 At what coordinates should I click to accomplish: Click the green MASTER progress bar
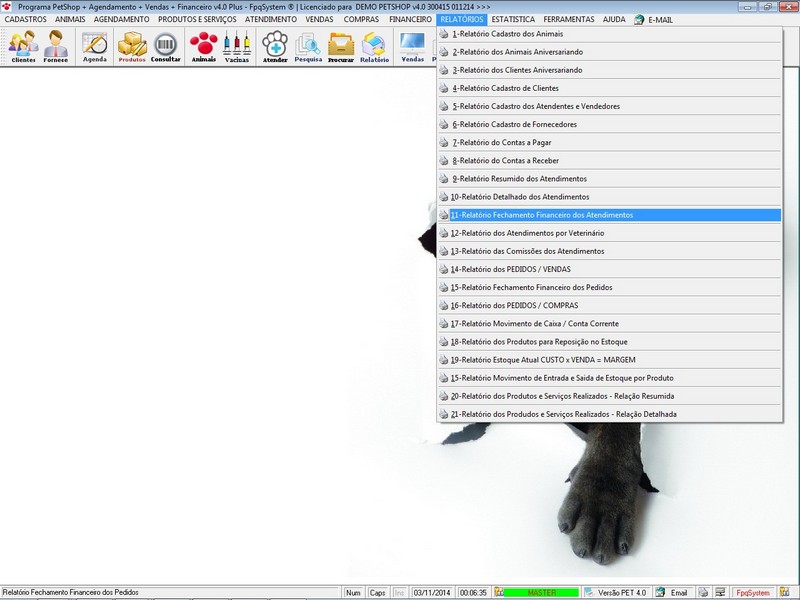541,592
